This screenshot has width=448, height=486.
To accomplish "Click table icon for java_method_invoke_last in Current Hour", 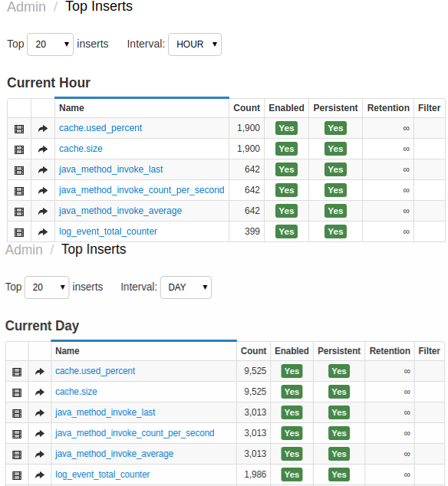I will click(x=19, y=170).
